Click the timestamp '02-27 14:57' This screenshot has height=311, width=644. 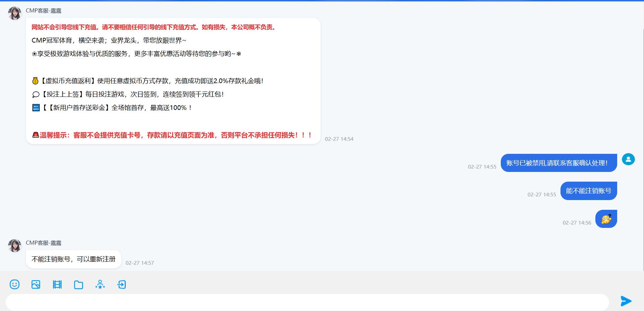click(140, 263)
